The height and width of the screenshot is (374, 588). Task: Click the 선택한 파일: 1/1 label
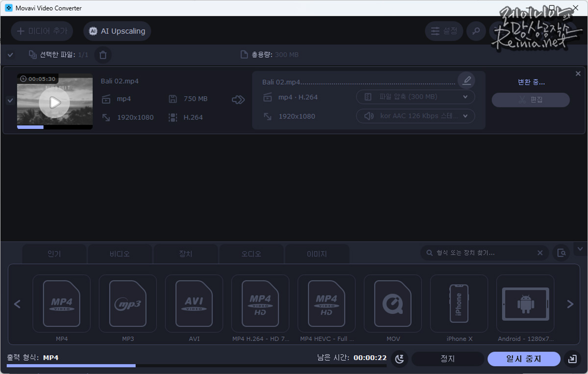pyautogui.click(x=64, y=55)
